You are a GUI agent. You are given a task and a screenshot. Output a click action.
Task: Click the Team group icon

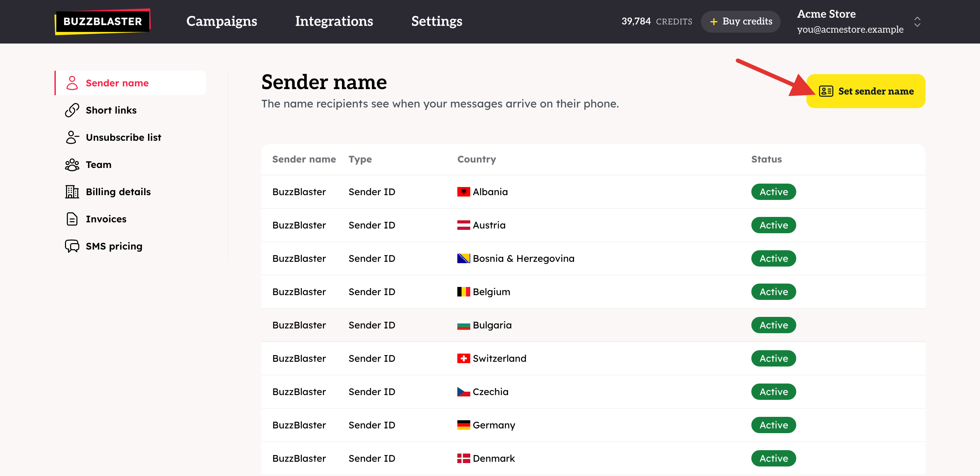point(72,165)
